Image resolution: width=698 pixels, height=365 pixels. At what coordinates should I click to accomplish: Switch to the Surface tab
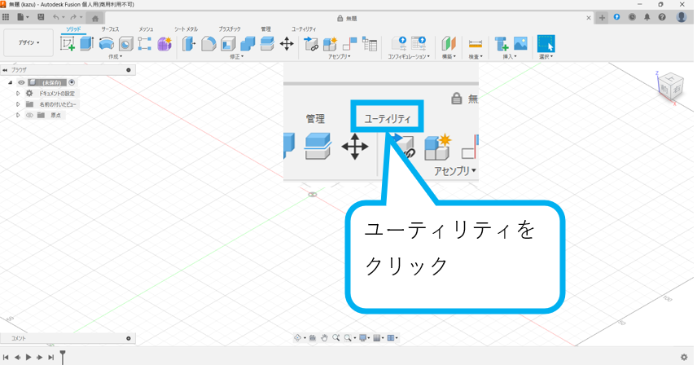coord(110,29)
